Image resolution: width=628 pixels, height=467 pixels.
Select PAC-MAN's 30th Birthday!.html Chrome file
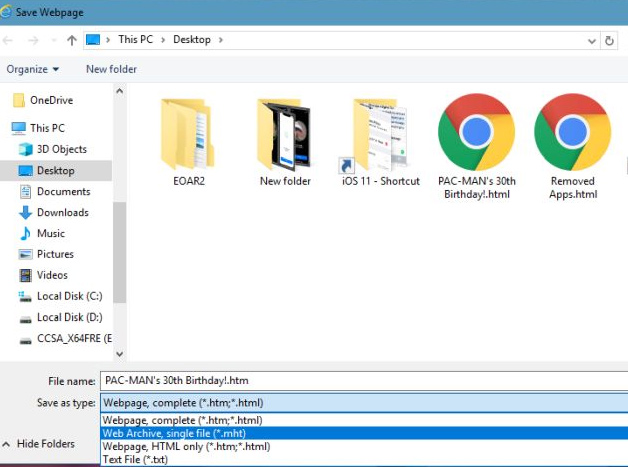[476, 133]
